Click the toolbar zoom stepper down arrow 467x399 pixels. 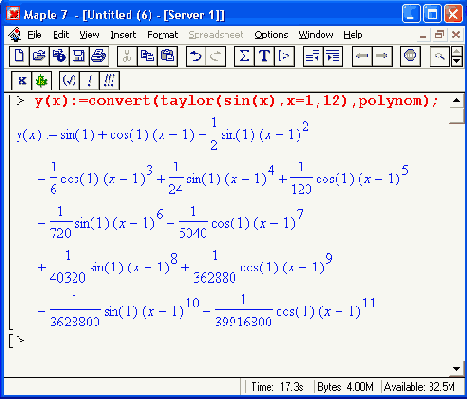tap(456, 61)
